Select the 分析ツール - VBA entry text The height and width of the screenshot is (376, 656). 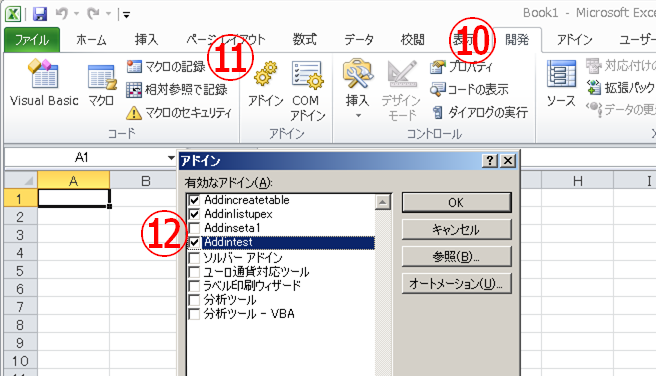pyautogui.click(x=249, y=314)
